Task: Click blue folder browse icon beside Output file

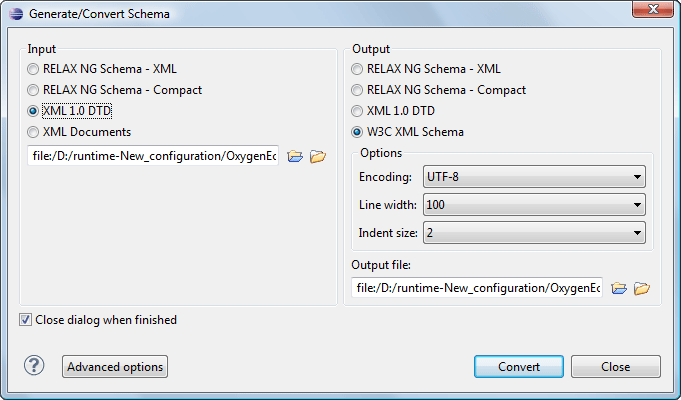Action: 619,288
